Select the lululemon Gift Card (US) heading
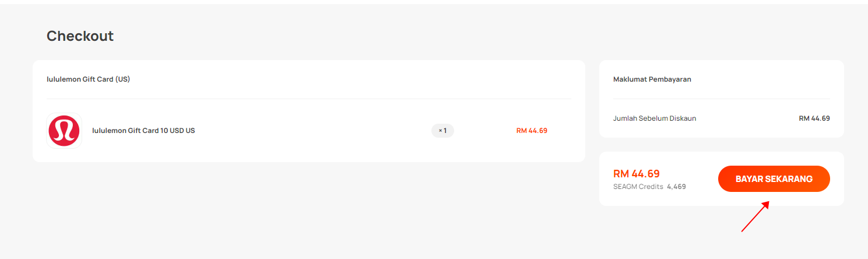This screenshot has width=868, height=259. tap(88, 79)
